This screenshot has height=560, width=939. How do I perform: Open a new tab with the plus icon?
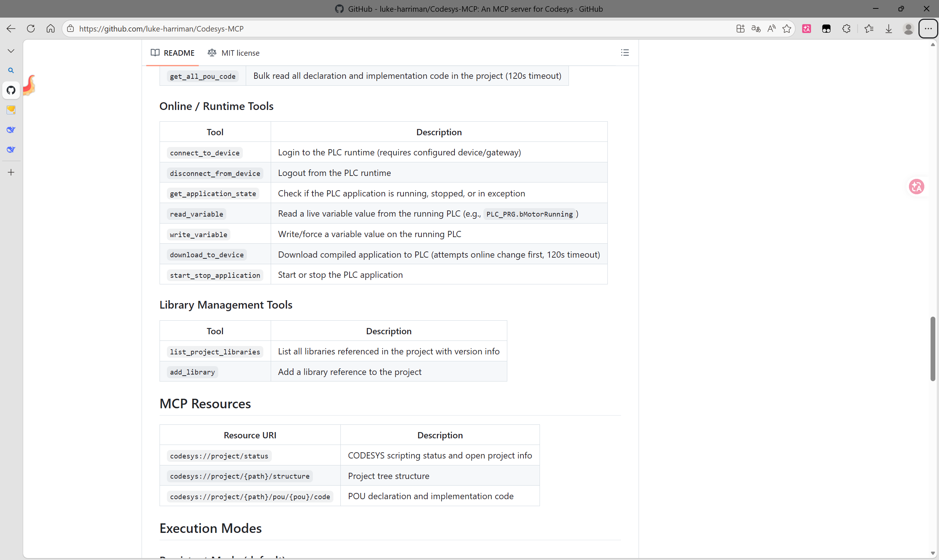[x=11, y=173]
